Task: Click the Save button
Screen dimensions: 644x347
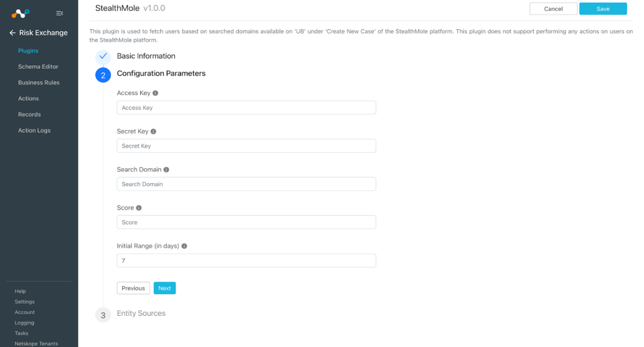Action: [603, 9]
